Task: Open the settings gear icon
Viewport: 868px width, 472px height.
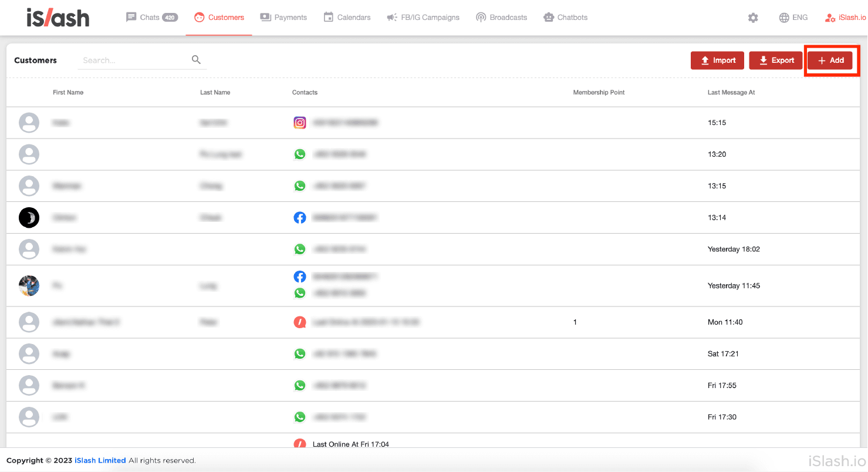Action: click(x=753, y=18)
